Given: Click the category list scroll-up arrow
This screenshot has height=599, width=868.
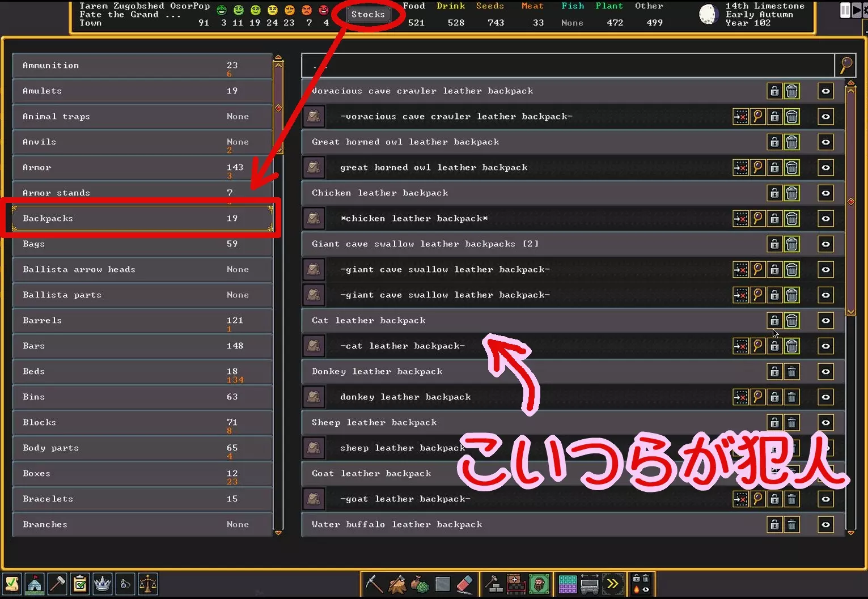Looking at the screenshot, I should [x=278, y=58].
